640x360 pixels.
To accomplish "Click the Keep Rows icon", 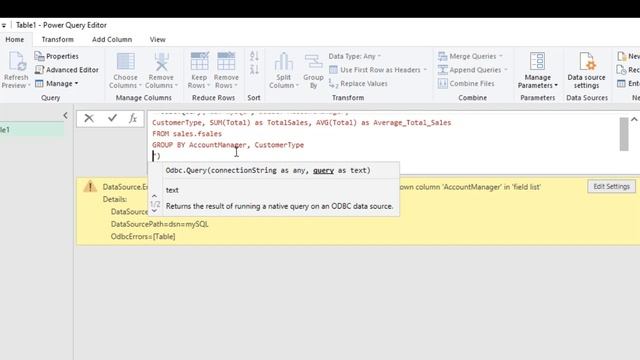I will click(200, 62).
